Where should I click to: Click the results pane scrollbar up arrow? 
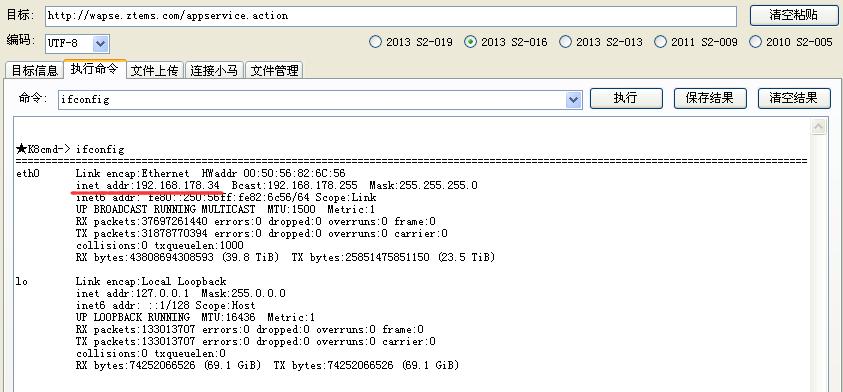[x=819, y=127]
